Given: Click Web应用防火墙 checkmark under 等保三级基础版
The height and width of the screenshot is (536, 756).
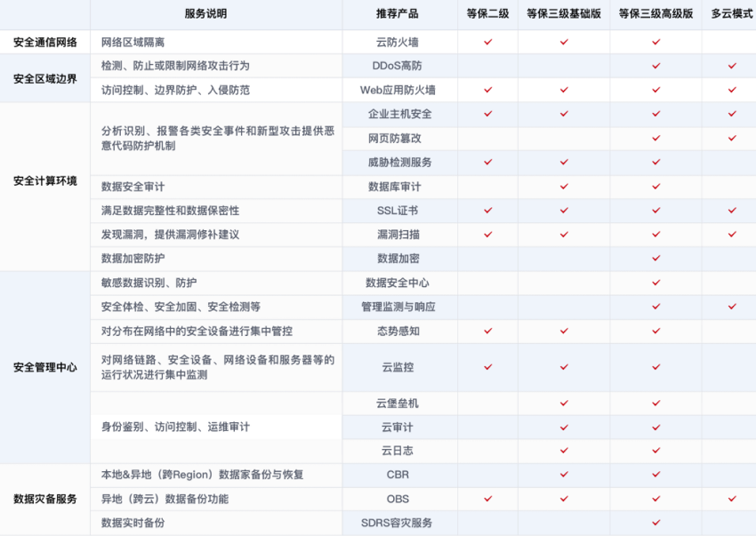Looking at the screenshot, I should [x=564, y=90].
